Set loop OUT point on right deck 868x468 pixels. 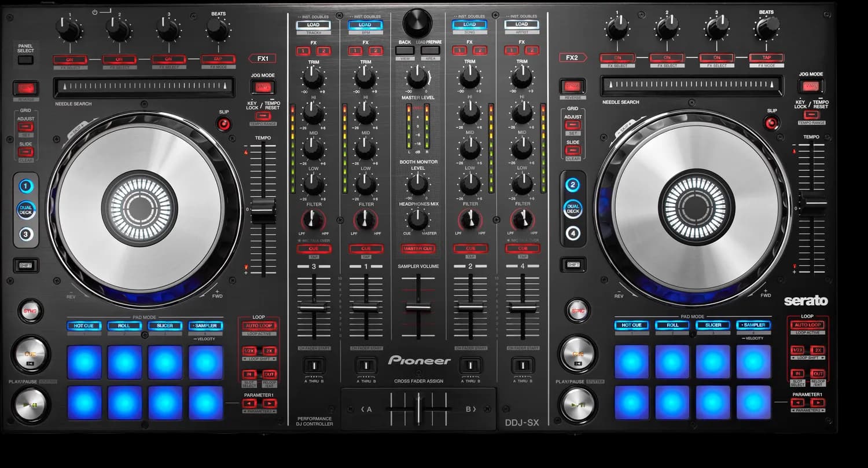[x=817, y=374]
